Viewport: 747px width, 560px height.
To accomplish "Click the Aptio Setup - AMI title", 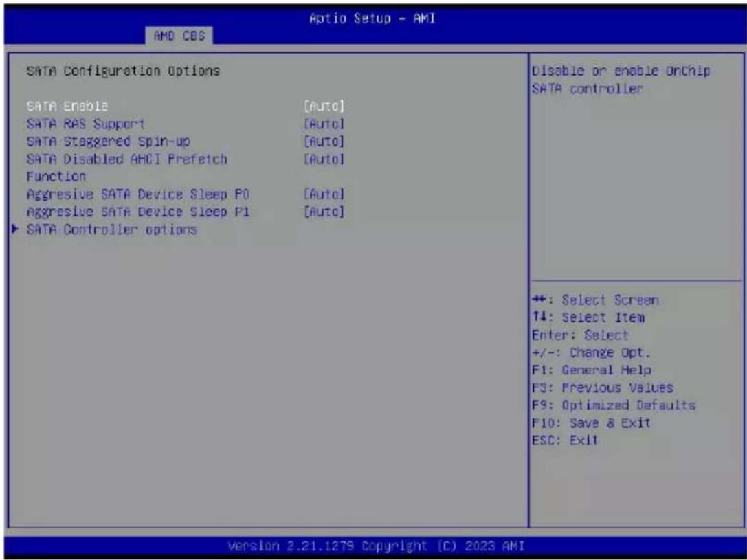I will click(372, 19).
